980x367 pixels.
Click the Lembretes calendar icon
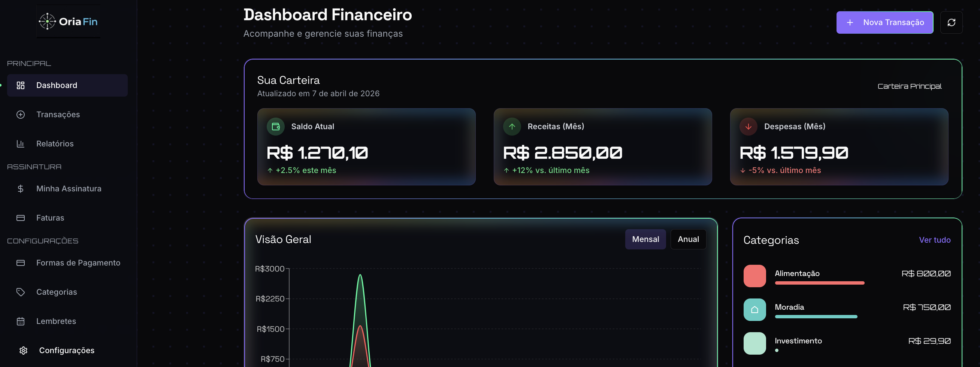[x=21, y=321]
